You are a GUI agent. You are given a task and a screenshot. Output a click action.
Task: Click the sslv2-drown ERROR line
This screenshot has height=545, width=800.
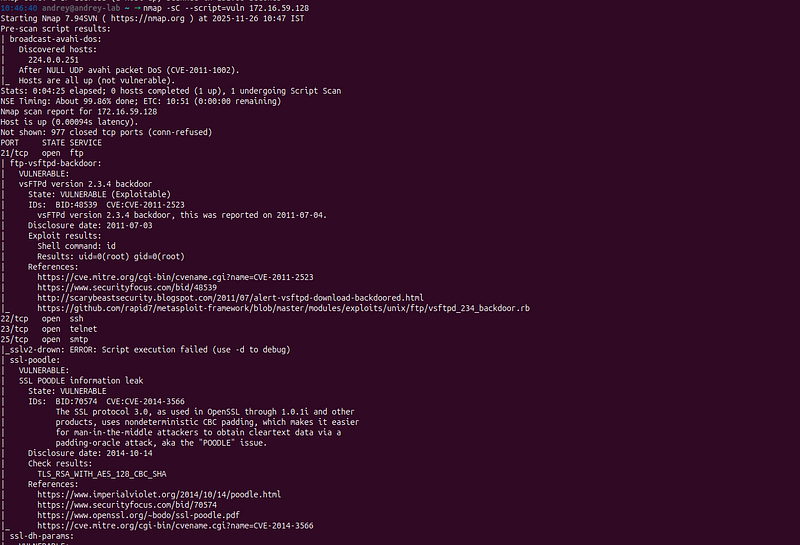coord(147,350)
